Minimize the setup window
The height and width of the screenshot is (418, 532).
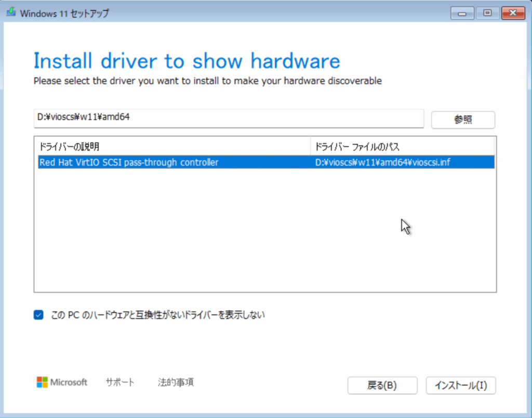(462, 12)
